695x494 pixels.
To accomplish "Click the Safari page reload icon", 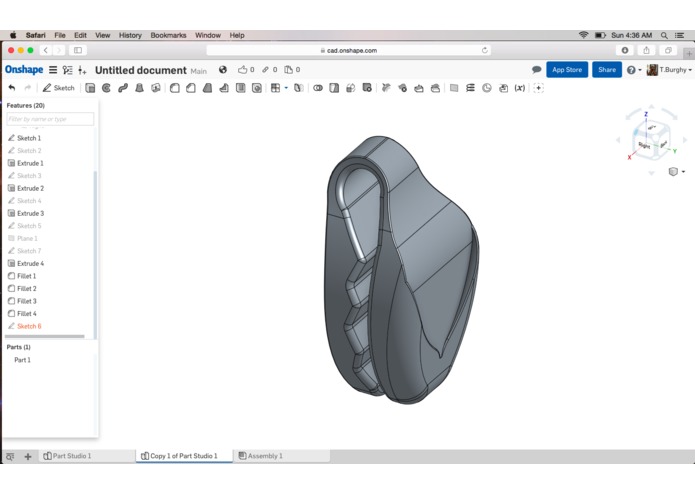I will point(484,50).
